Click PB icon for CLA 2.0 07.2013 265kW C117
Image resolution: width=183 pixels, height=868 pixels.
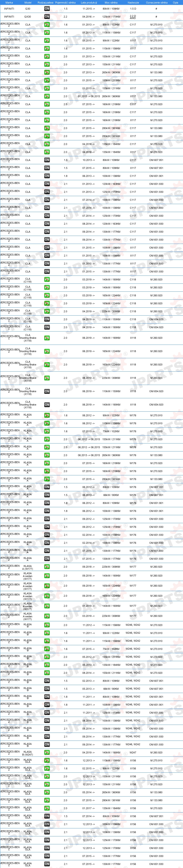coord(47,72)
